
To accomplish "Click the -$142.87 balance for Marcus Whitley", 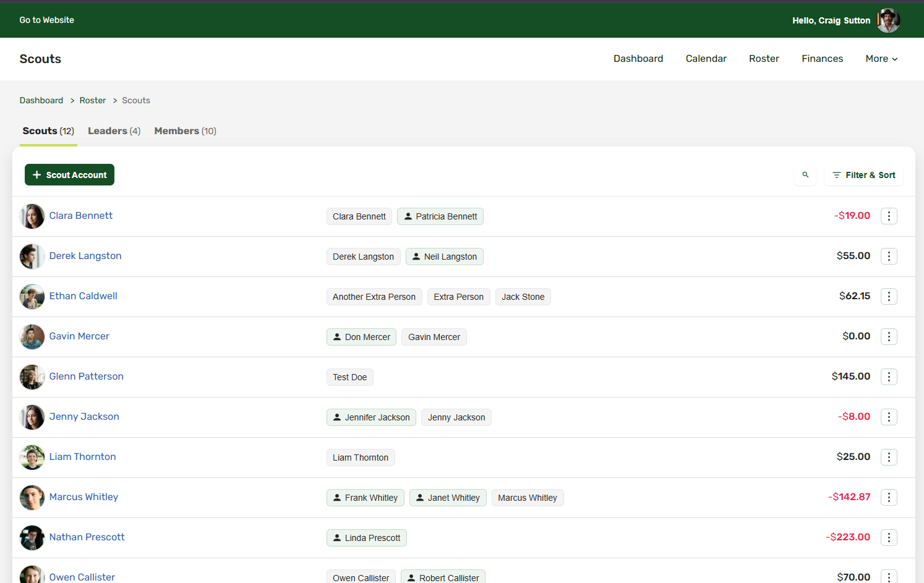I will click(849, 497).
